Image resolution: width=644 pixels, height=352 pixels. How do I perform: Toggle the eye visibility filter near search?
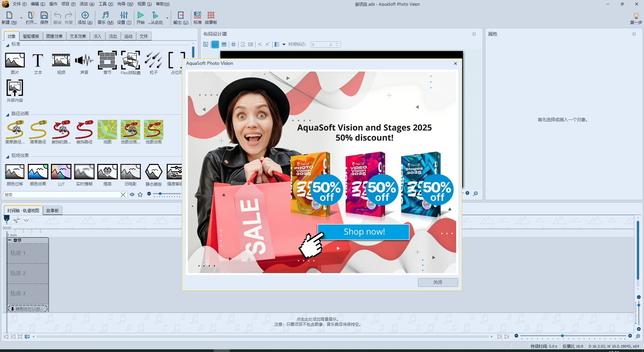[132, 194]
